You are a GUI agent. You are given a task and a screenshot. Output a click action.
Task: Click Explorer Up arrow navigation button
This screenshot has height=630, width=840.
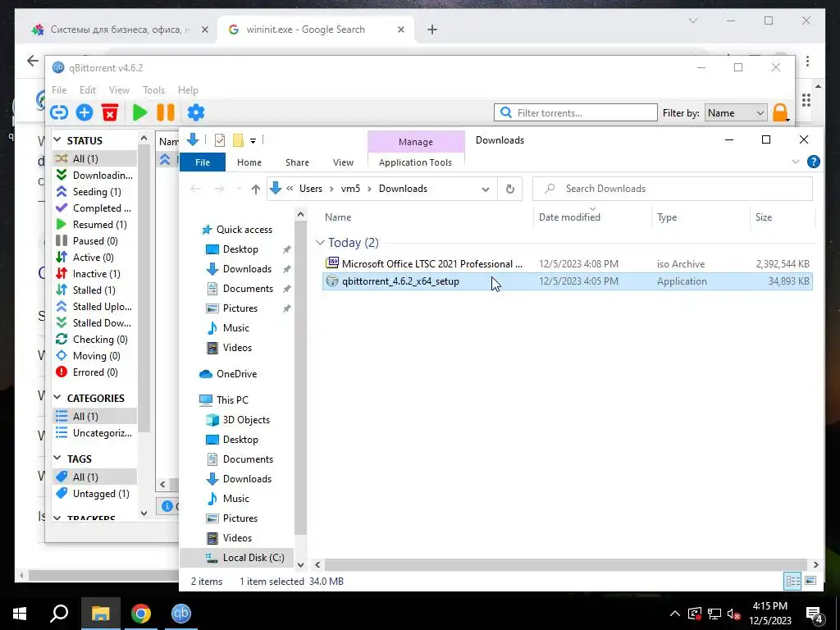coord(256,189)
